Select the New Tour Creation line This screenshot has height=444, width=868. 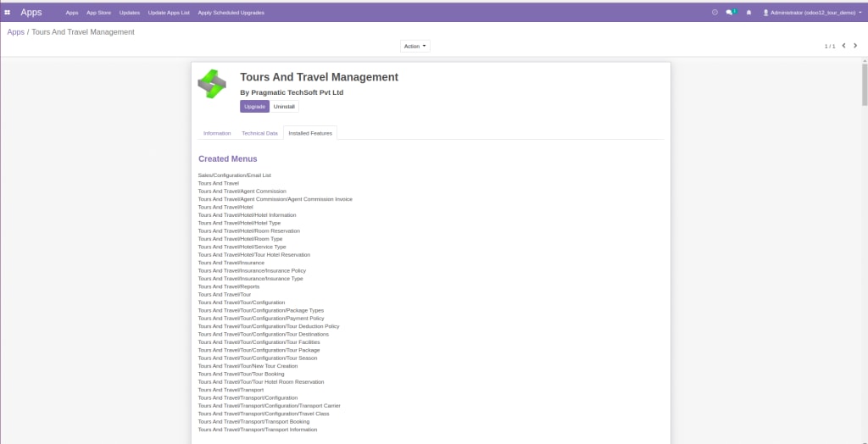248,366
